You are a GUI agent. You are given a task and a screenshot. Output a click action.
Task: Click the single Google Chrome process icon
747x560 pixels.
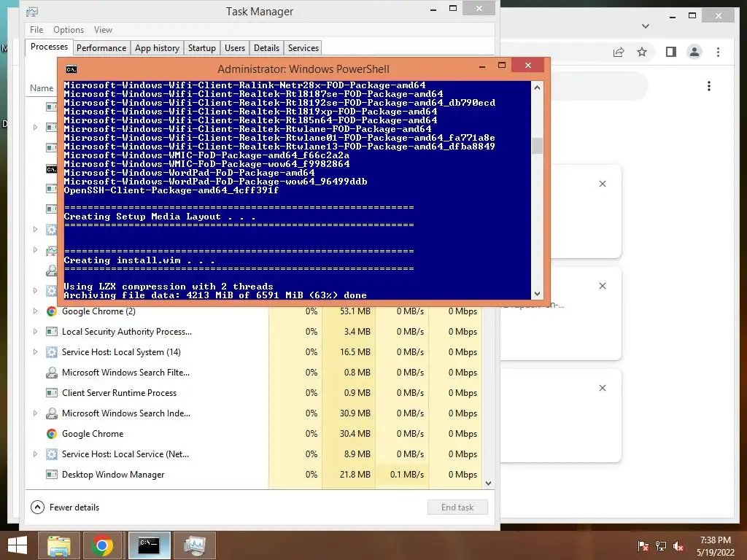click(x=52, y=434)
